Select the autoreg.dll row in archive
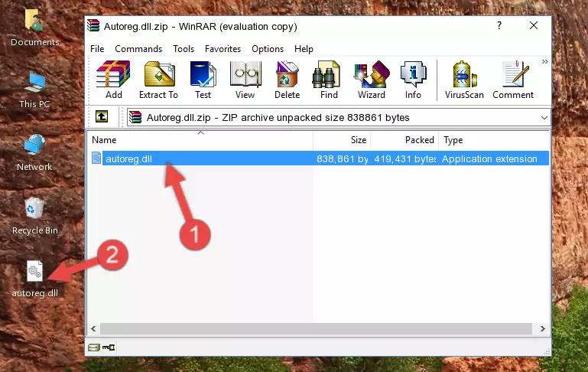588x372 pixels. (320, 158)
